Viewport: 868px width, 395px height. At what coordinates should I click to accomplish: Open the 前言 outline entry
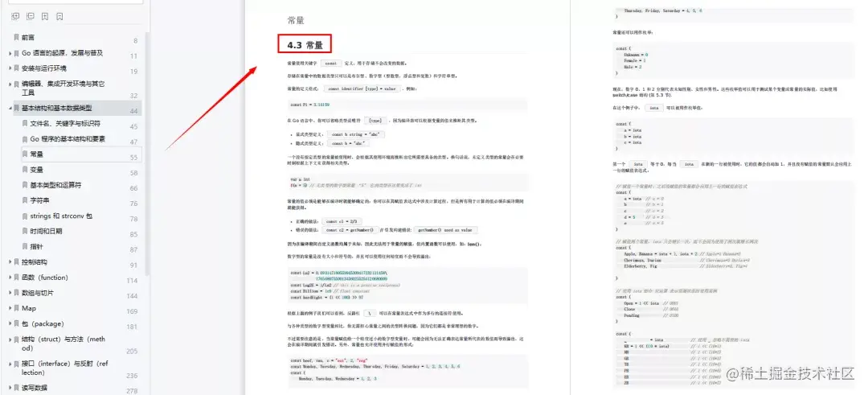[28, 37]
